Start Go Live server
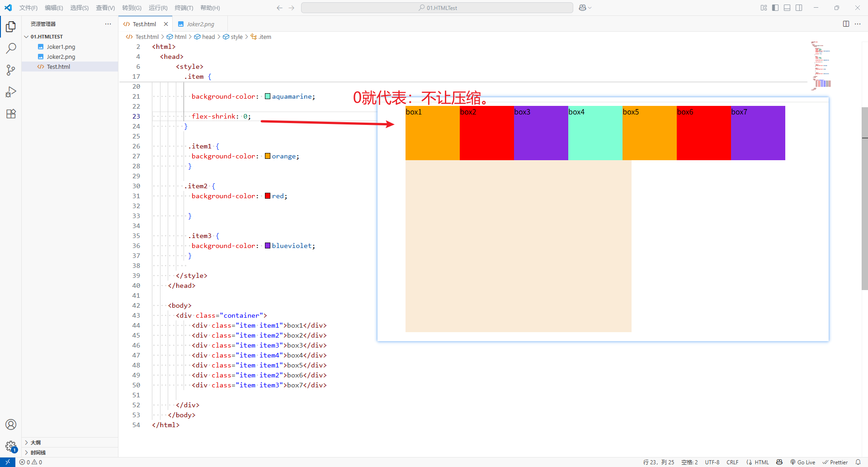Image resolution: width=868 pixels, height=467 pixels. 802,462
